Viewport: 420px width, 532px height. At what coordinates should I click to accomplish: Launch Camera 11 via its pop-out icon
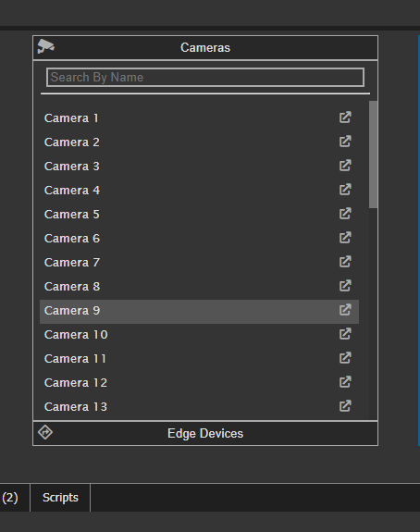tap(345, 358)
